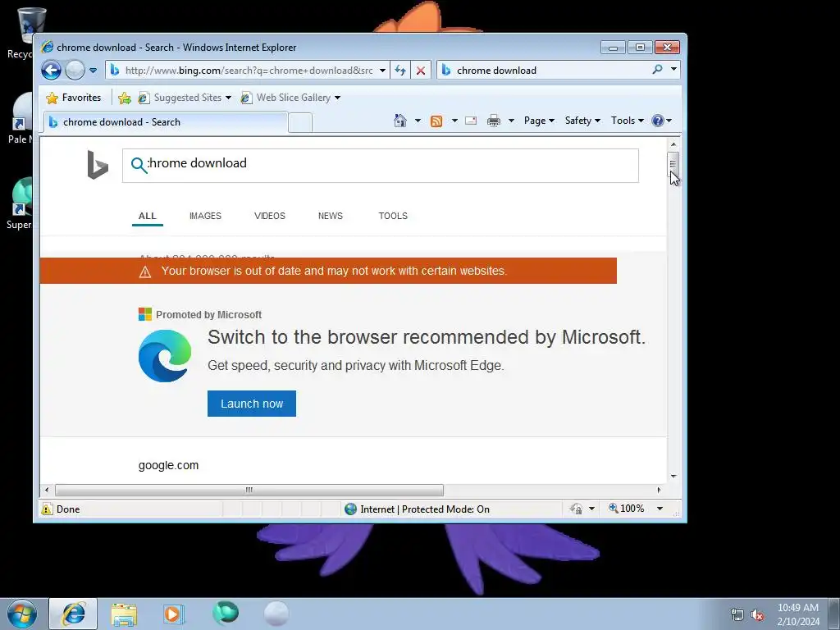Click the greyed Forward navigation button
840x630 pixels.
click(75, 71)
